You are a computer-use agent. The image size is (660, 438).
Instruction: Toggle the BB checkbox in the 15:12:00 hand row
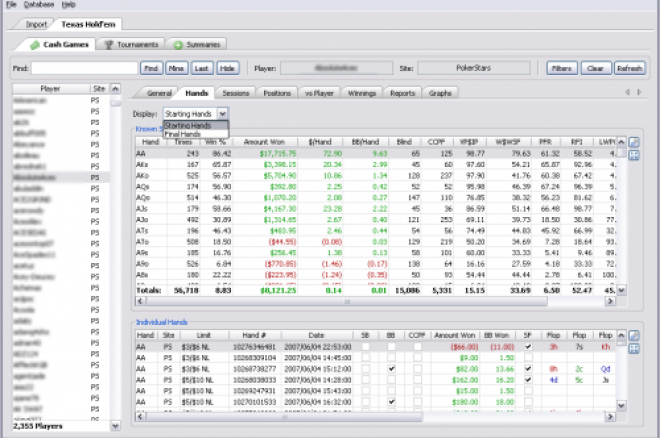[391, 369]
